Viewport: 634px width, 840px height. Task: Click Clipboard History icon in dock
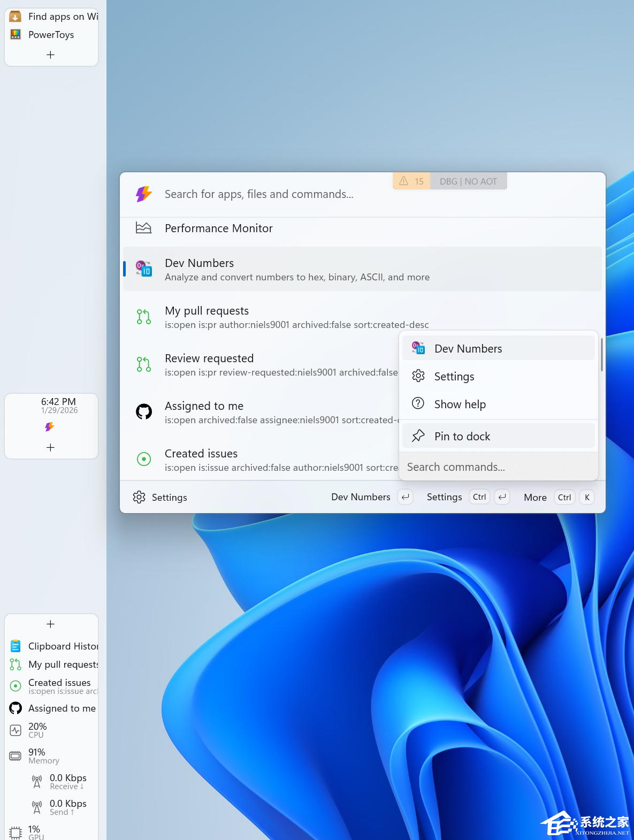[16, 646]
